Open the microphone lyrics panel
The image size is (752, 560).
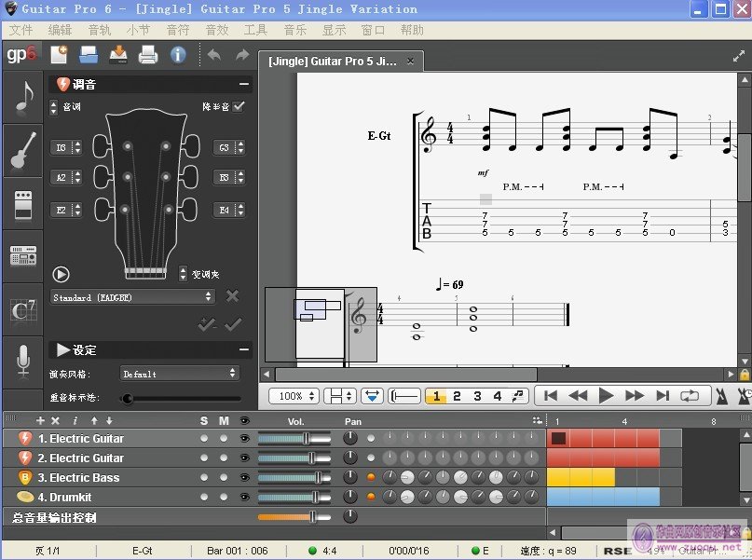[x=22, y=362]
